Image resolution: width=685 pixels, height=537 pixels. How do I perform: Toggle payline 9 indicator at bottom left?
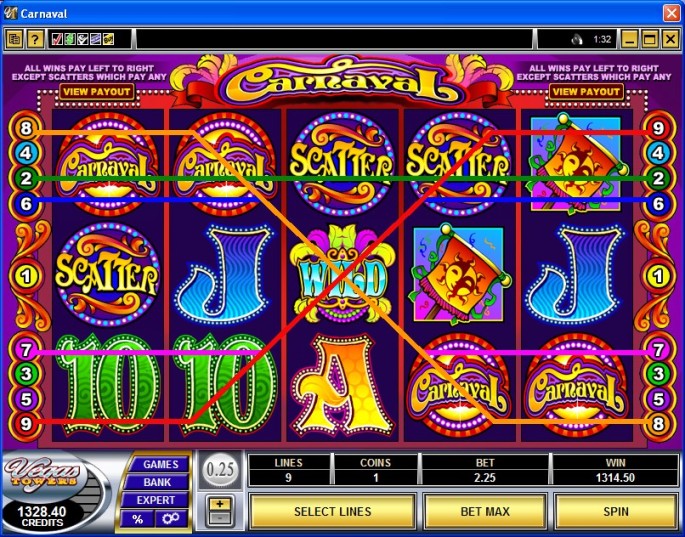point(26,423)
